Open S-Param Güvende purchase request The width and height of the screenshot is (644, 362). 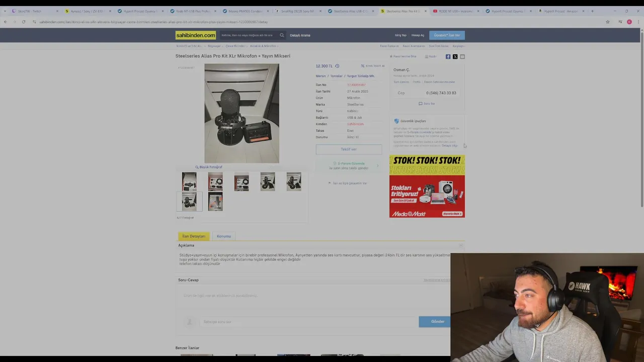point(349,165)
